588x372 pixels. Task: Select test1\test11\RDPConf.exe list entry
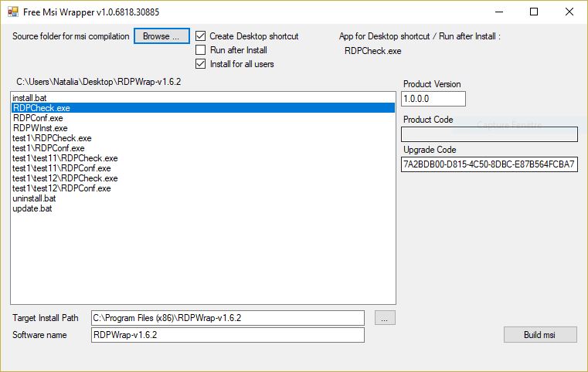62,168
